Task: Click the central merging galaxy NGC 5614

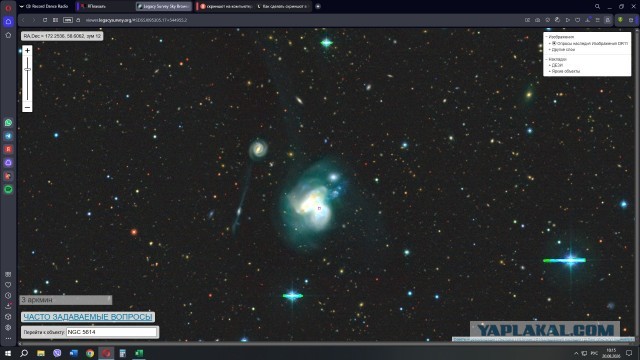Action: tap(312, 204)
